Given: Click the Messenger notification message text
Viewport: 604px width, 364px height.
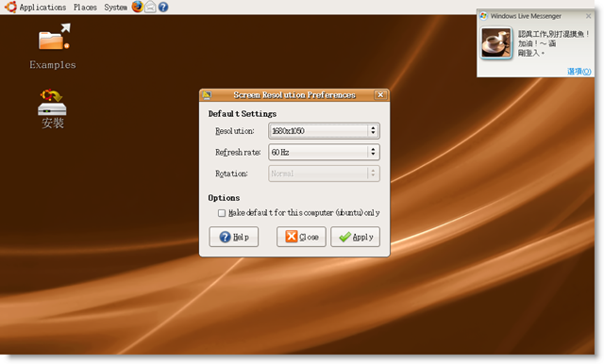Looking at the screenshot, I should coord(553,43).
